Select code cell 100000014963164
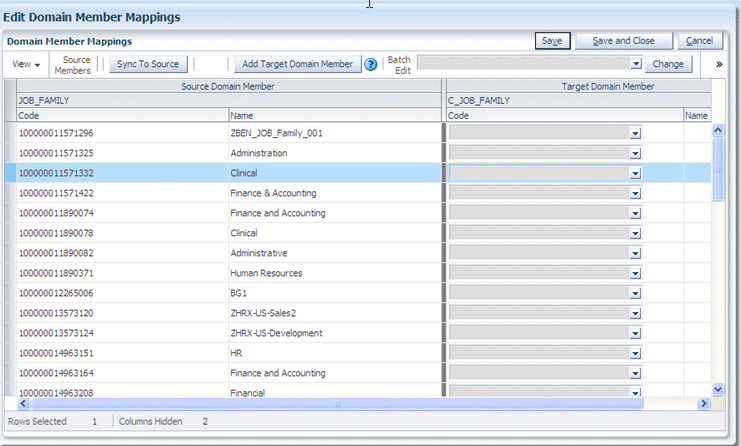Screen dimensions: 741x446 [x=122, y=373]
